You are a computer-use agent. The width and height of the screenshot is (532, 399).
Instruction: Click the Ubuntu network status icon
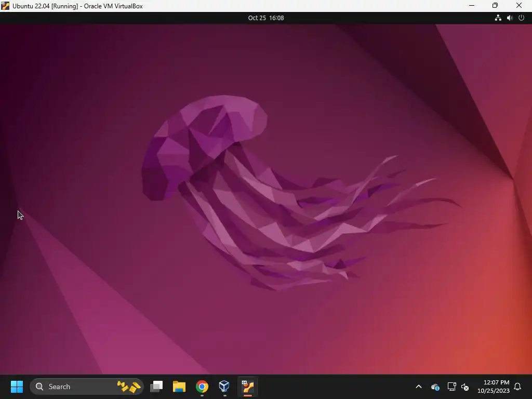pyautogui.click(x=498, y=18)
